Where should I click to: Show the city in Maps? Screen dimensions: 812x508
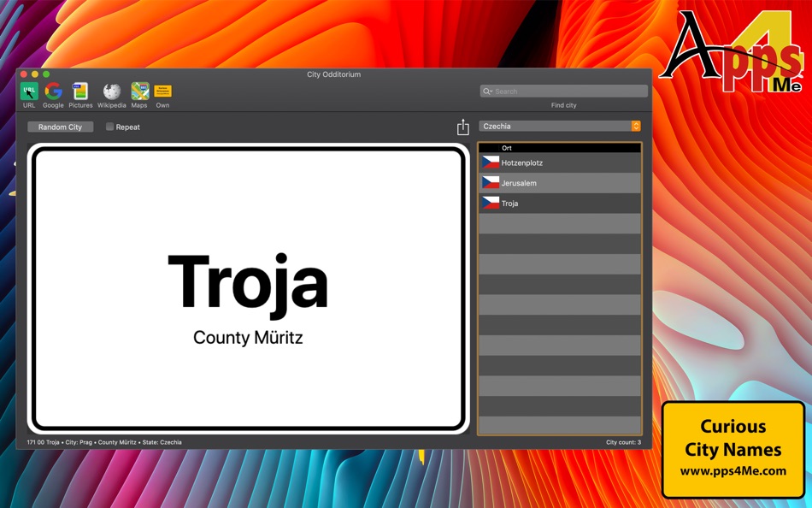click(138, 92)
